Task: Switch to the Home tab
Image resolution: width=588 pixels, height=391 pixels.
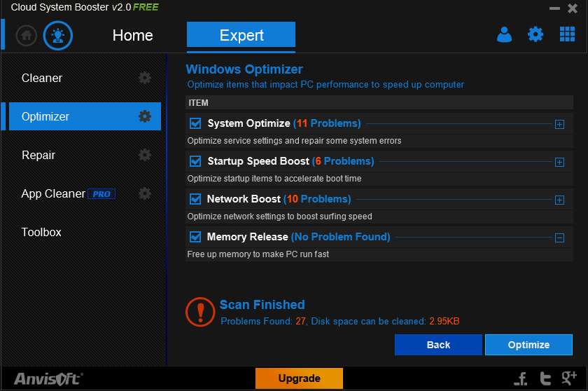Action: pyautogui.click(x=133, y=36)
